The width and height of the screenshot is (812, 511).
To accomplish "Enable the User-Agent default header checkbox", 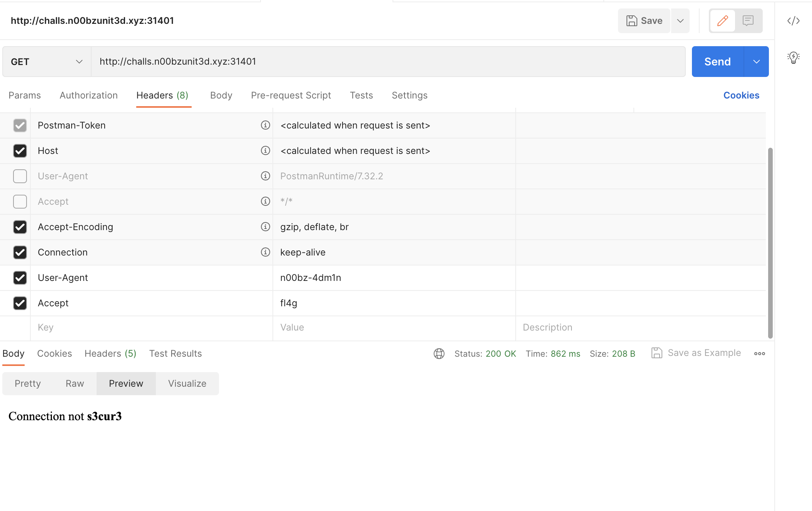I will pyautogui.click(x=19, y=175).
